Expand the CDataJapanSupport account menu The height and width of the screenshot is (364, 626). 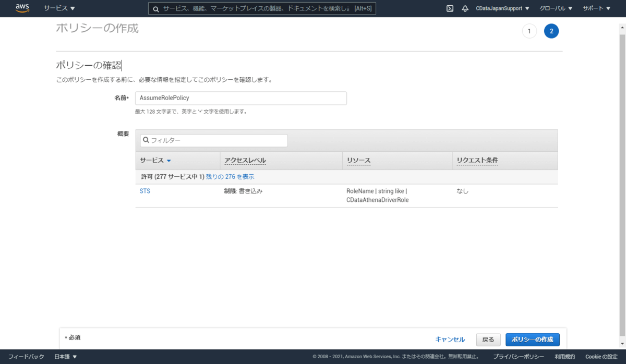(502, 8)
